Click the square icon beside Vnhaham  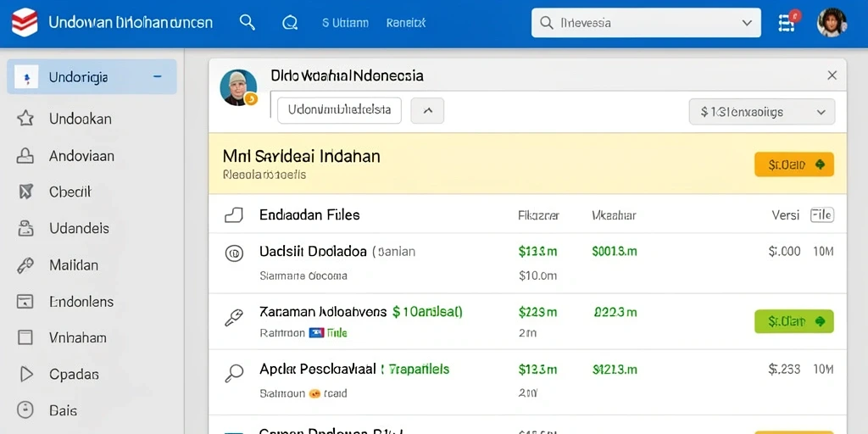pos(25,337)
